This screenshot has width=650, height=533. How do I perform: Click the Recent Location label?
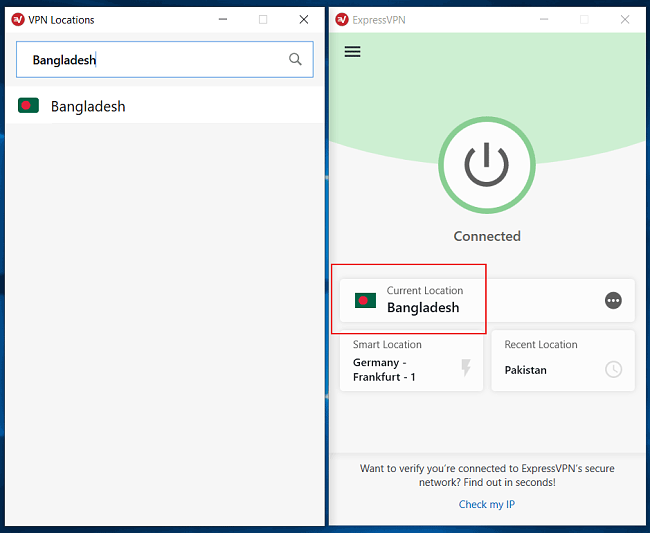541,344
